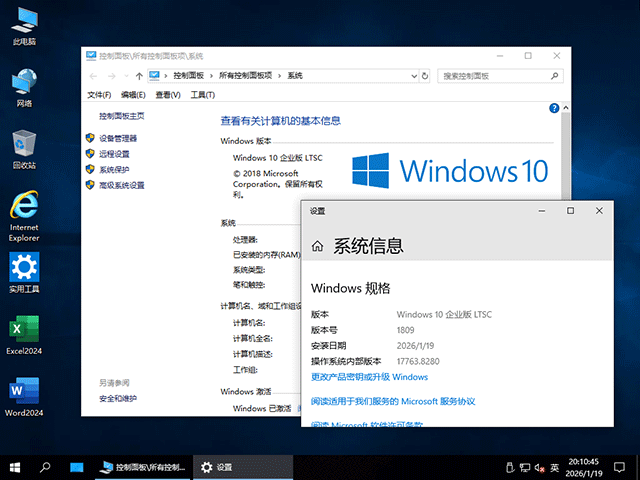Image resolution: width=640 pixels, height=480 pixels.
Task: Select the Word2024 desktop icon
Action: pos(24,397)
